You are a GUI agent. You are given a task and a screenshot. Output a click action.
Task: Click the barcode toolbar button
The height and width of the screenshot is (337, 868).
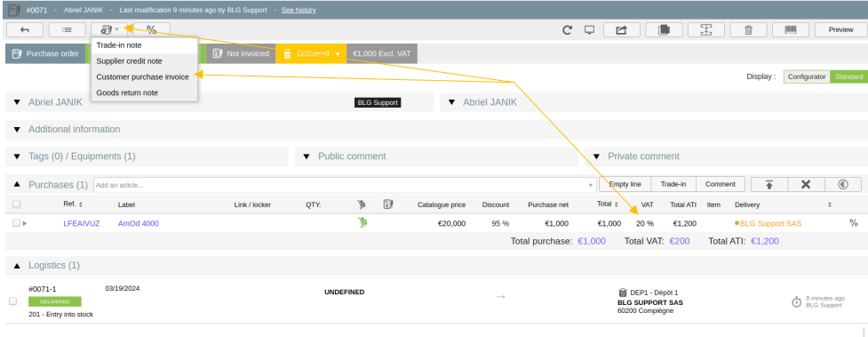coord(791,30)
